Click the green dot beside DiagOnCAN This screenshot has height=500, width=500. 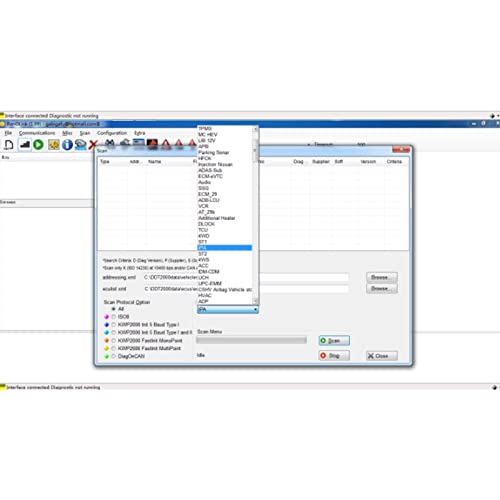tap(107, 356)
